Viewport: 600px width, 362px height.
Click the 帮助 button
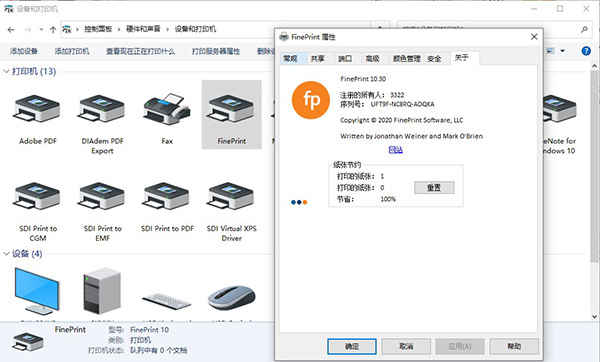pos(514,347)
